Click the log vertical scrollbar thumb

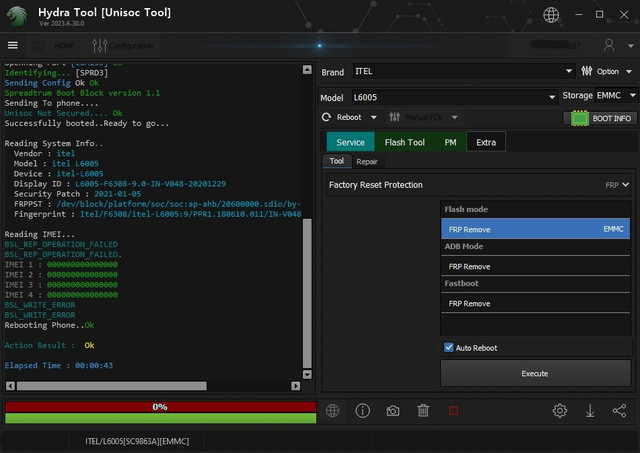(x=307, y=294)
